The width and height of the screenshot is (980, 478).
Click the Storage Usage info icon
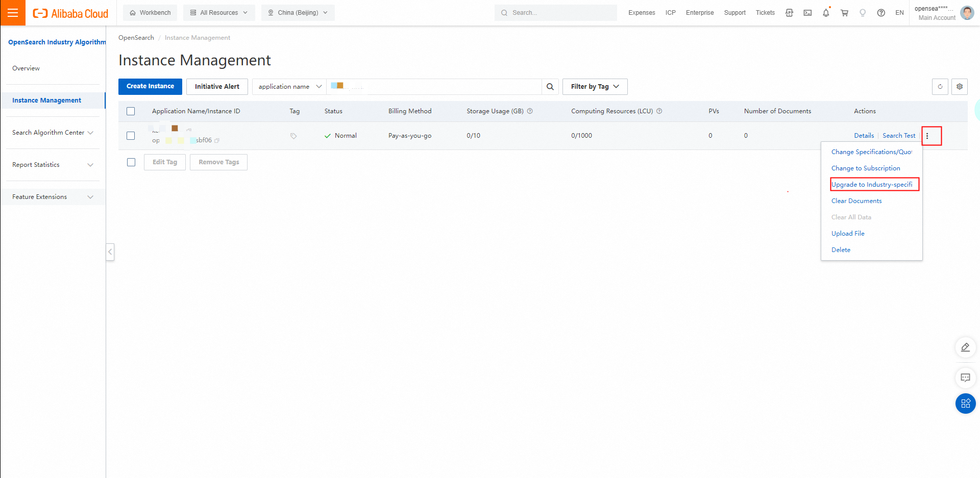coord(530,111)
